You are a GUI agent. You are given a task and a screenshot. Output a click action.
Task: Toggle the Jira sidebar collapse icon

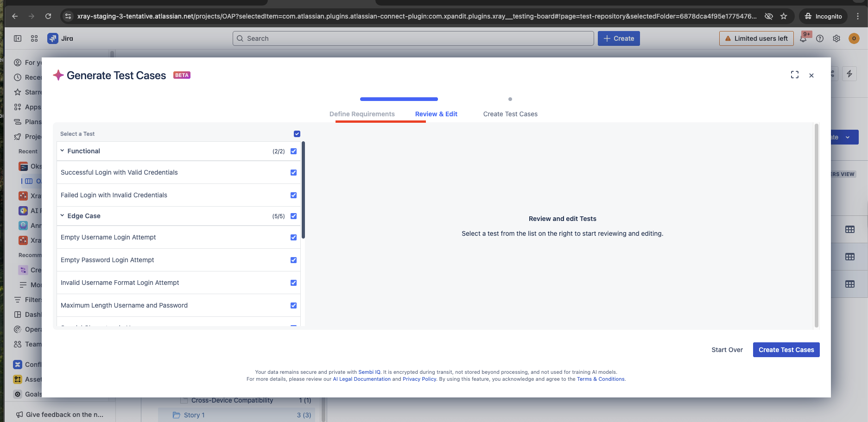[x=18, y=39]
